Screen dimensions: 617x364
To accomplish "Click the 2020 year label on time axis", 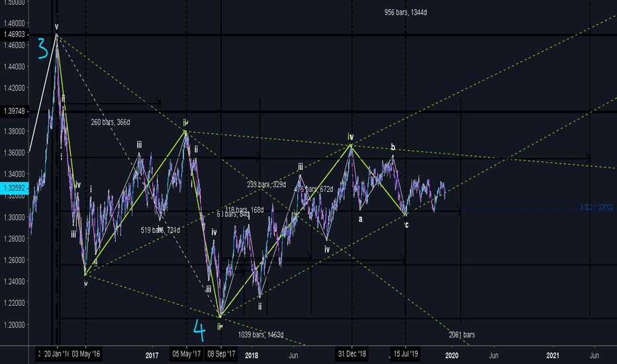I will point(451,355).
